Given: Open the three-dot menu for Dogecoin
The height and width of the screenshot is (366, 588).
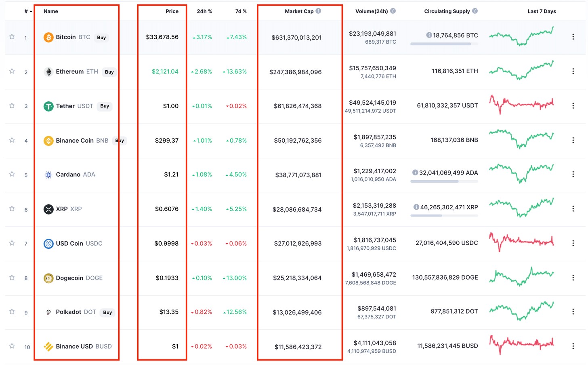Looking at the screenshot, I should (x=573, y=278).
